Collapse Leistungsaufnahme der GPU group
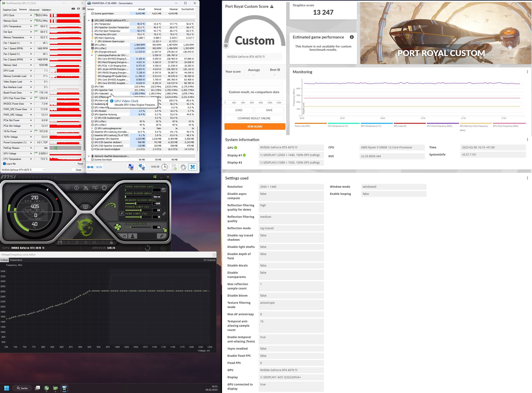532x393 pixels. coord(92,55)
